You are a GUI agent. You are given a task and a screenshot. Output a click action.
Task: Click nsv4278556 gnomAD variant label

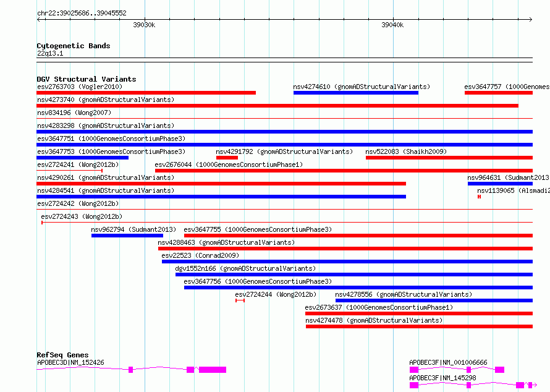[x=404, y=294]
